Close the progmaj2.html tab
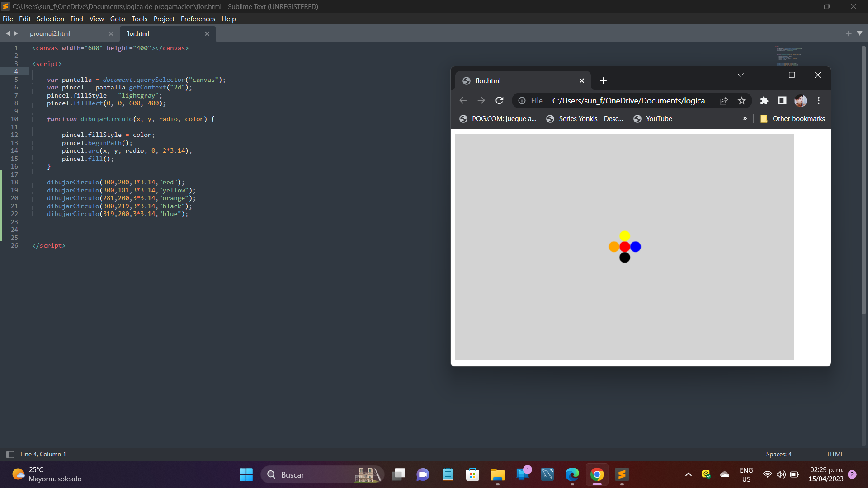The width and height of the screenshot is (868, 488). click(111, 34)
